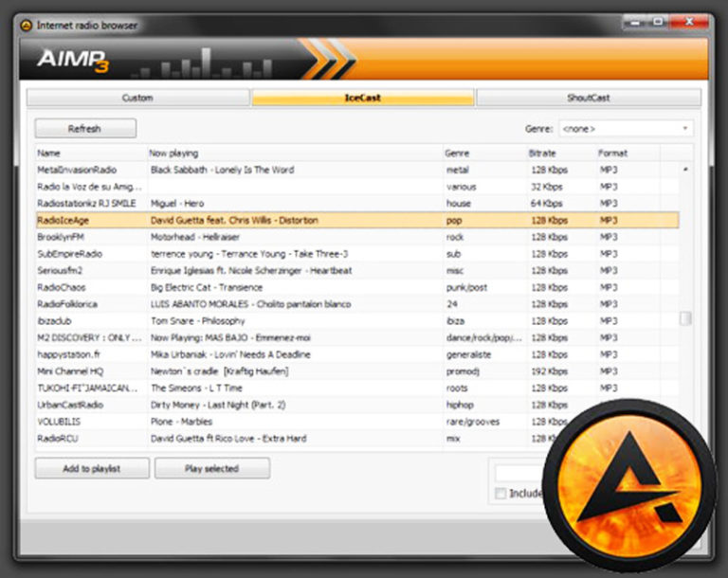Click 'Plone - Marbles' track
Viewport: 728px width, 578px height.
(182, 422)
